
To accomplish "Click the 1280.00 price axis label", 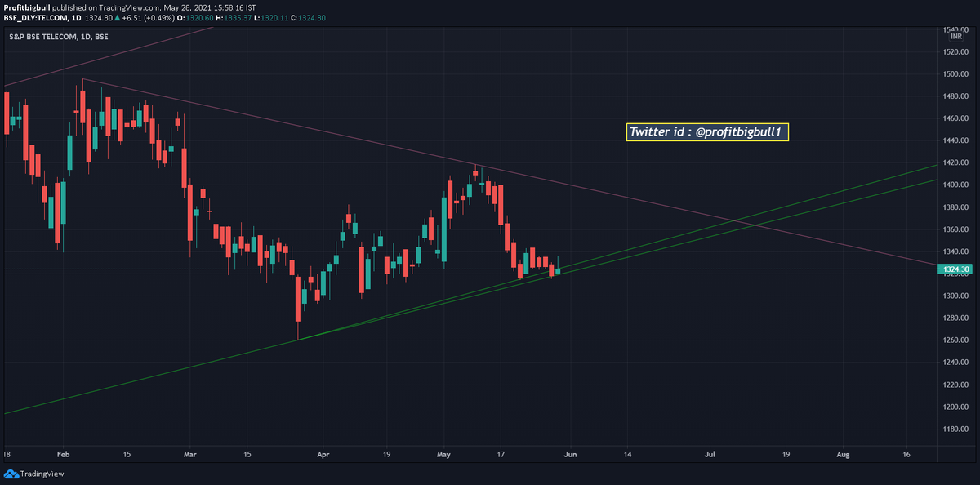I will tap(957, 318).
